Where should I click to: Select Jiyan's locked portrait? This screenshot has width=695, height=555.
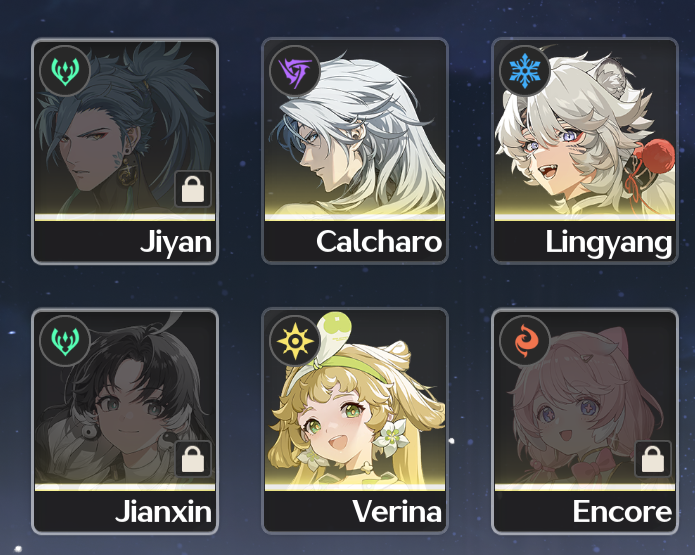pos(125,129)
